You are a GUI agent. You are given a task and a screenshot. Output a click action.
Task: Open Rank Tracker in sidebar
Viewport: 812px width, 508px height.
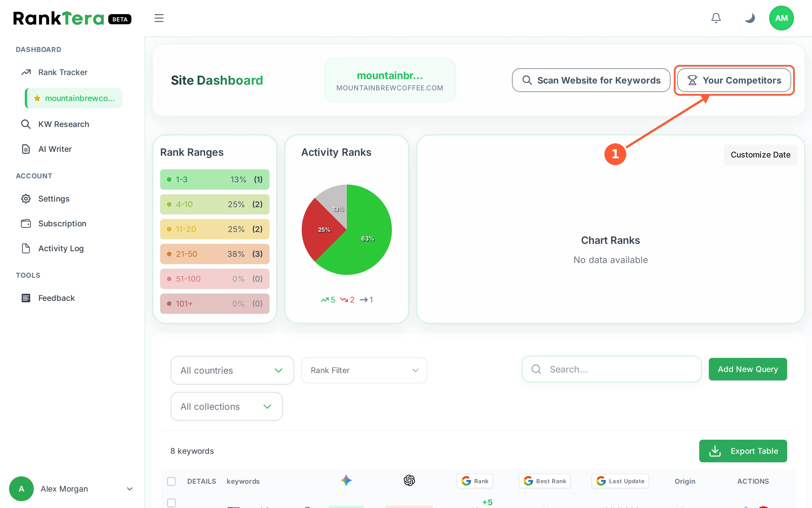click(63, 72)
